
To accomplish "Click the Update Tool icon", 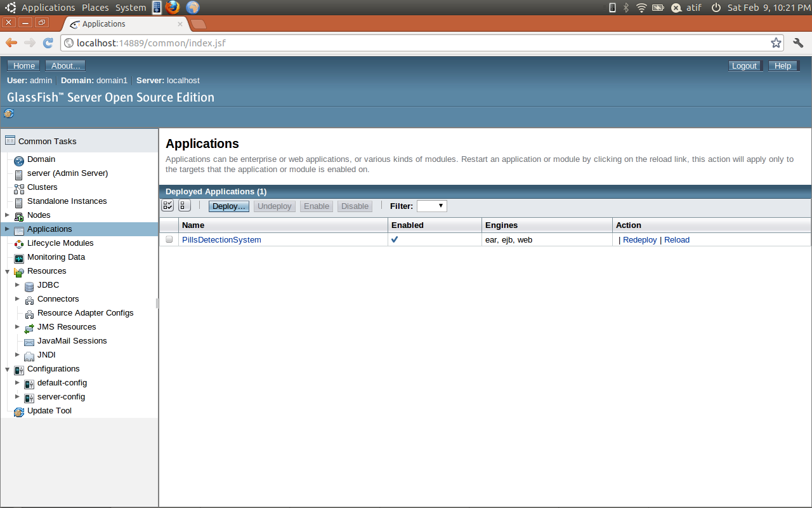I will (19, 412).
